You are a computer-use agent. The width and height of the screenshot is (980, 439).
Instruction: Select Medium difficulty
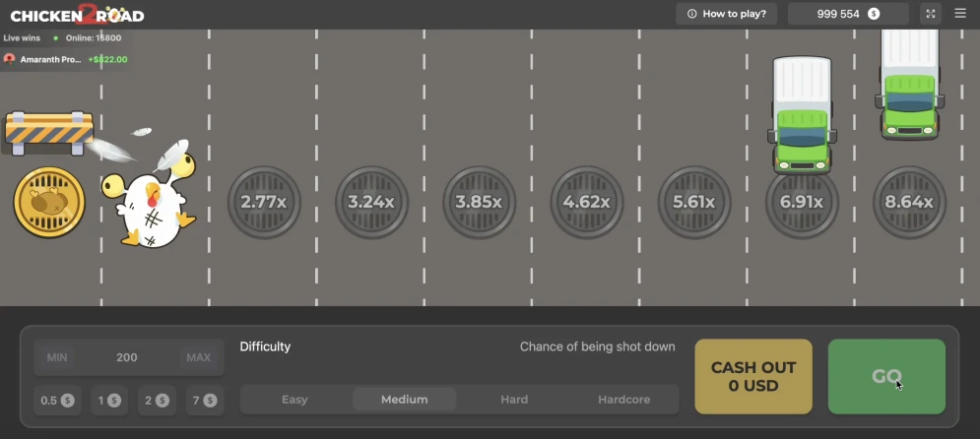pos(405,400)
